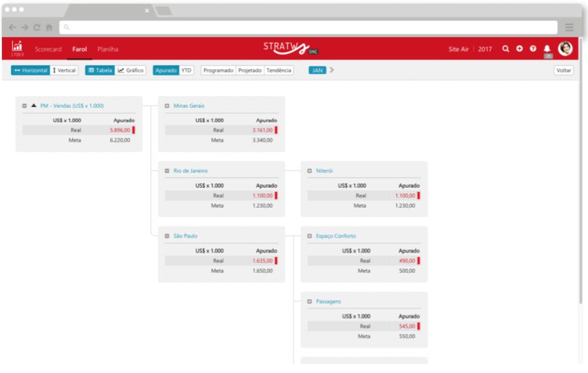Screen dimensions: 588x373
Task: Expand the Niterói card
Action: (x=309, y=170)
